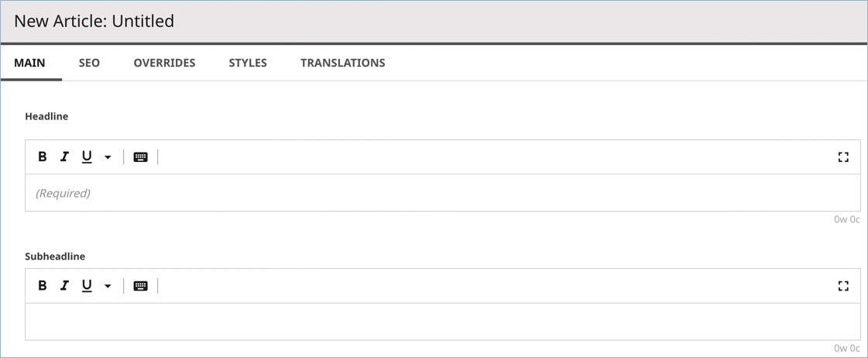Open Headline toolbar's more formatting dropdown arrow
The height and width of the screenshot is (358, 868).
[108, 157]
